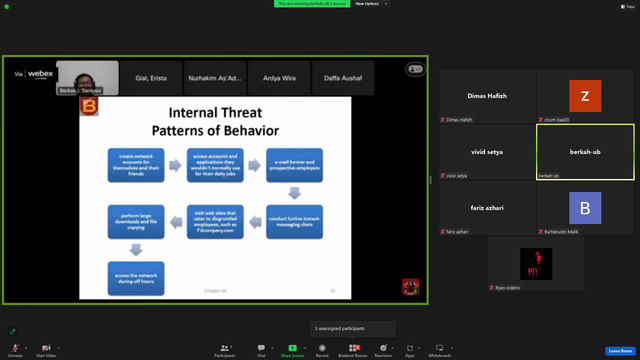
Task: Open the Reactions menu
Action: [383, 350]
